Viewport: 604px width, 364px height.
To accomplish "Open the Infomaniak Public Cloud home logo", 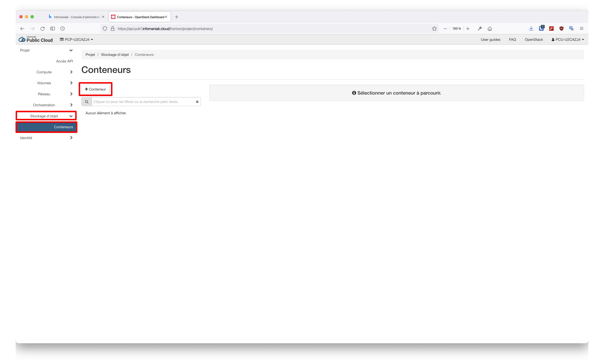I will [35, 39].
